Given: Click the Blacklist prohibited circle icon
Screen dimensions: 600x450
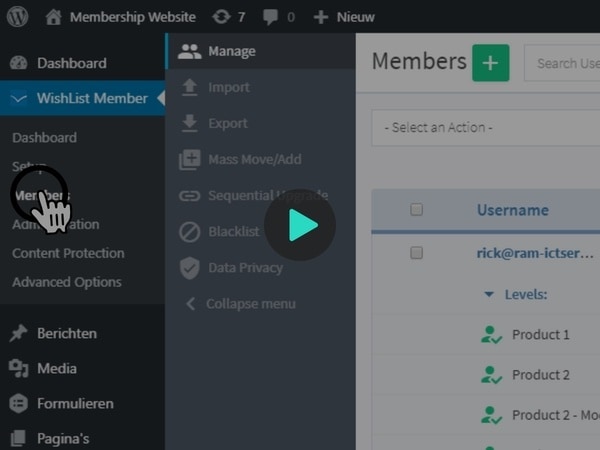Looking at the screenshot, I should point(189,232).
